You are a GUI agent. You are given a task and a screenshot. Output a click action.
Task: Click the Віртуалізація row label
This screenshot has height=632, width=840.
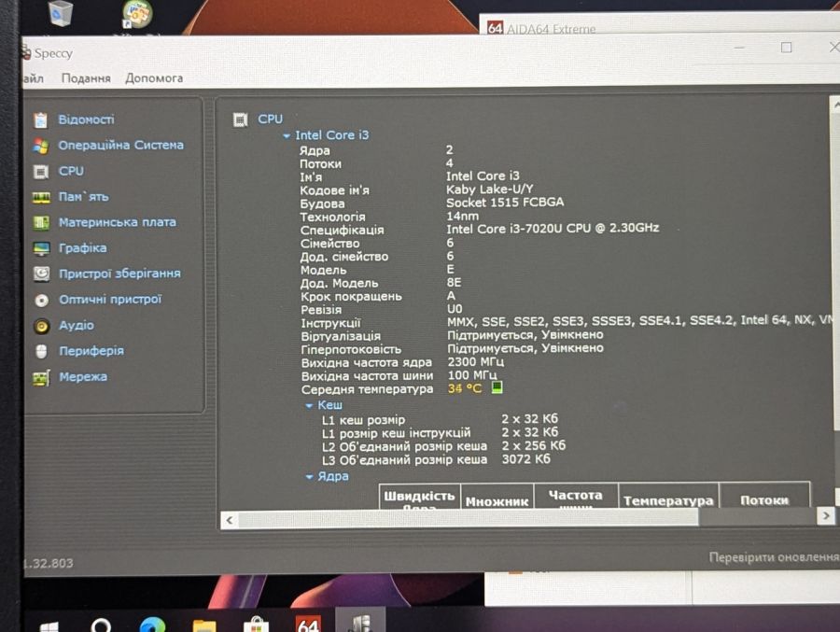(341, 336)
